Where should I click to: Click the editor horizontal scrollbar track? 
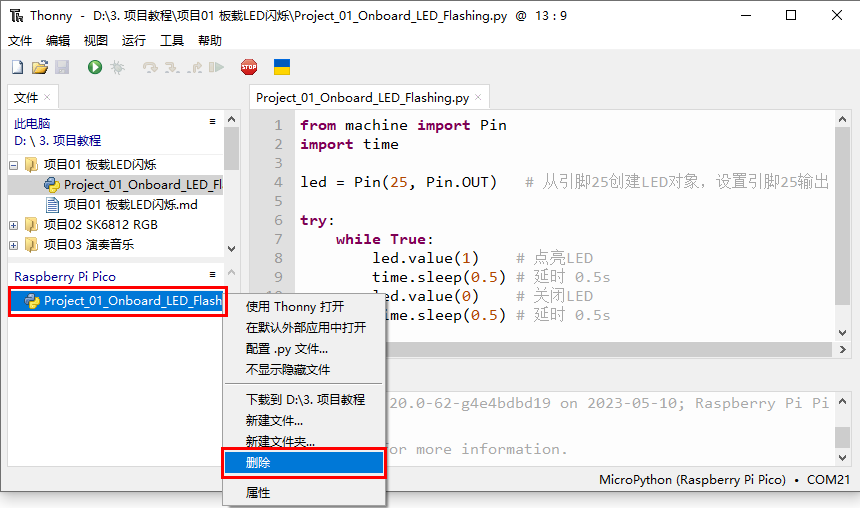609,349
